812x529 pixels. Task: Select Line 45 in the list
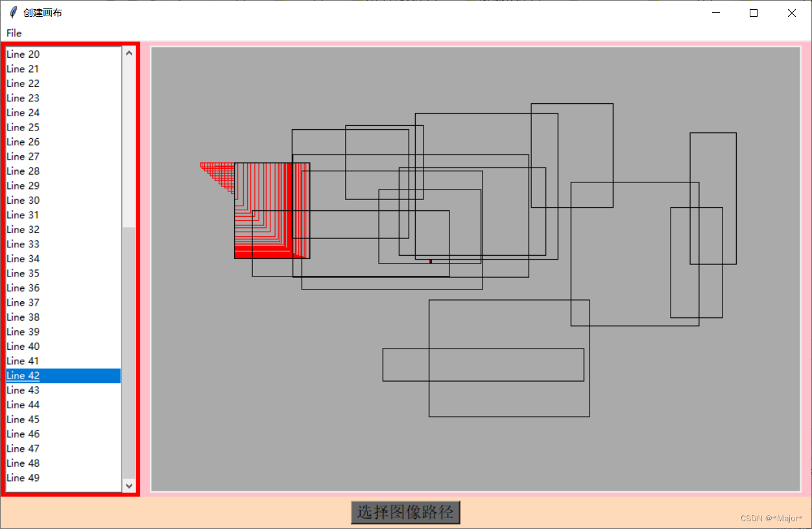click(63, 419)
